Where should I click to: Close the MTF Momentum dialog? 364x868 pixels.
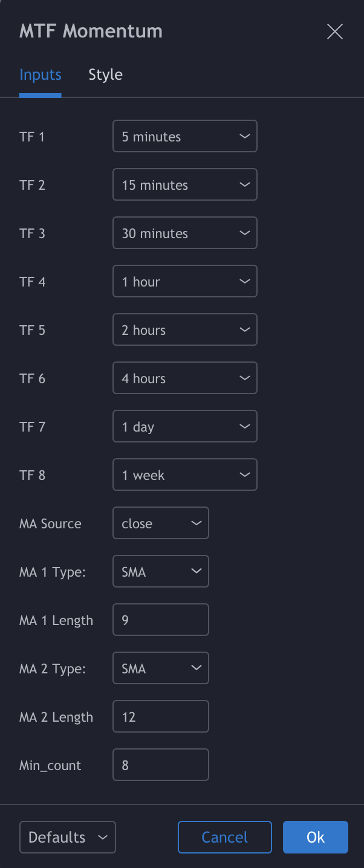point(334,32)
